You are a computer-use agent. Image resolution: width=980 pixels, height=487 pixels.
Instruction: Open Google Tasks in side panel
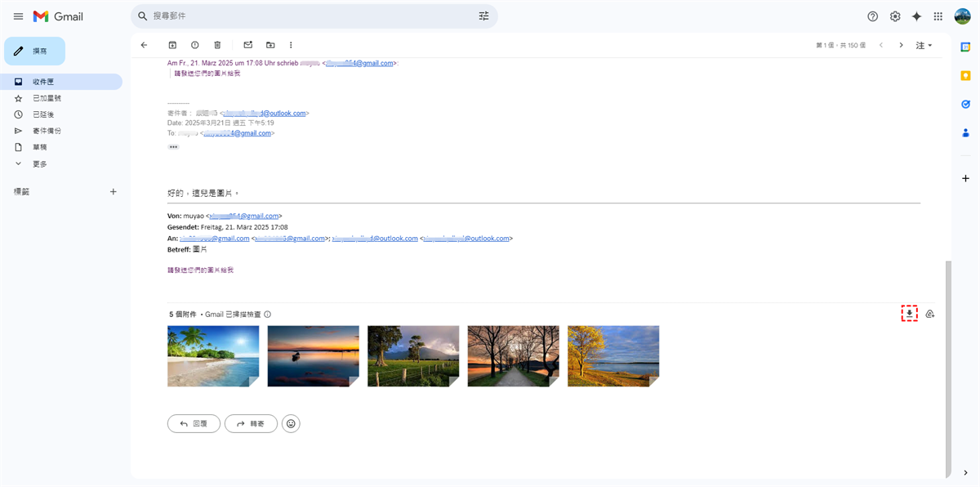[966, 105]
